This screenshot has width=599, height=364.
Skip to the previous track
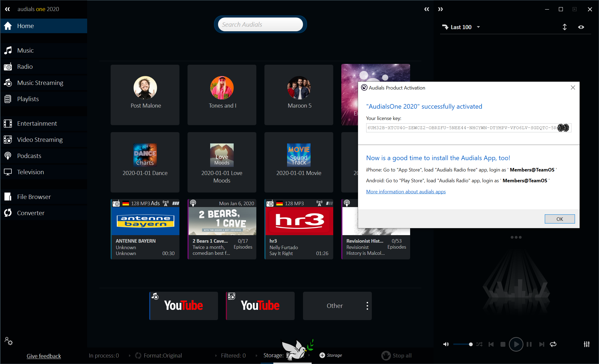point(491,344)
